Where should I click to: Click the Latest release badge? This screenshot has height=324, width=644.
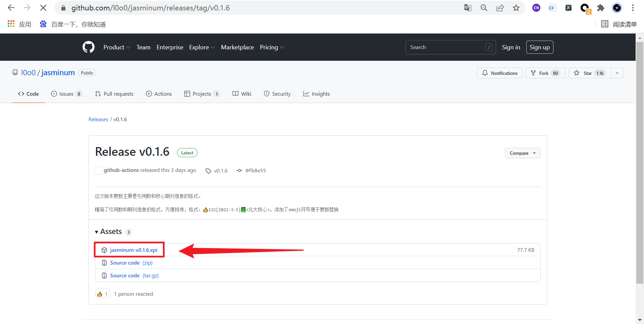[x=187, y=153]
